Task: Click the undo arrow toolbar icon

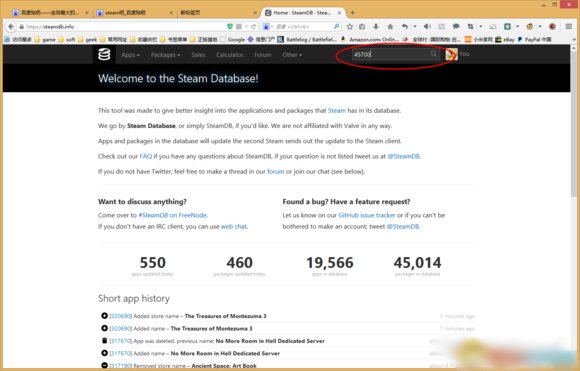Action: [x=405, y=27]
